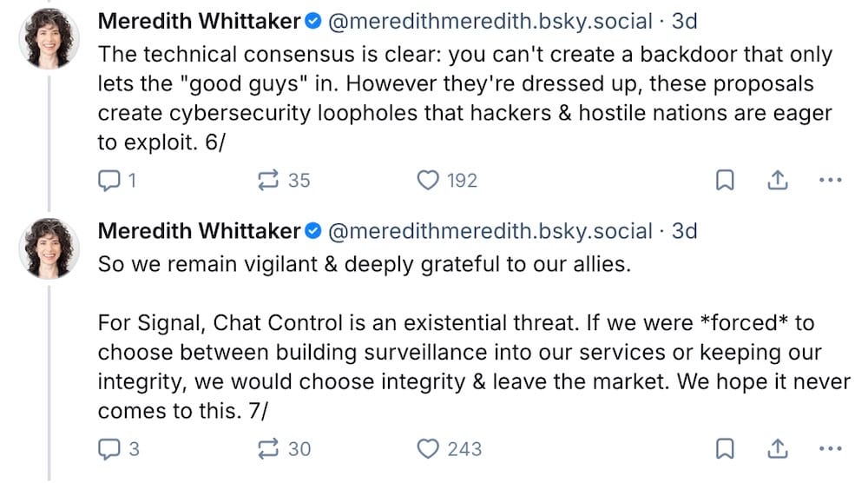Bookmark the Chat Control post
Screen dimensions: 868x483
[725, 449]
